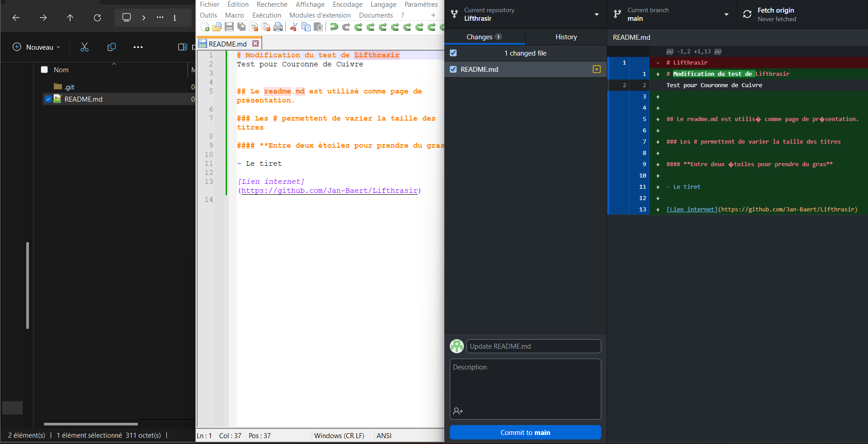Open the Recherche menu
The width and height of the screenshot is (868, 444).
[x=272, y=5]
